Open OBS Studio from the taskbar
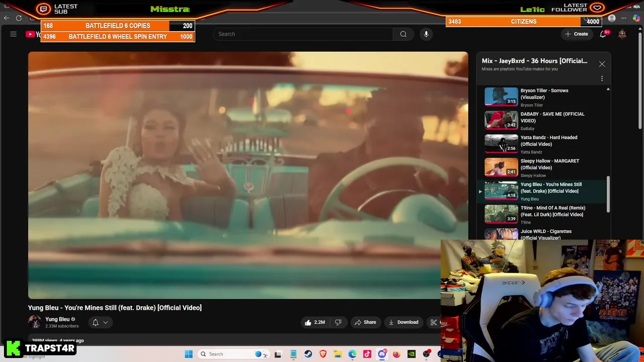The image size is (644, 362). pyautogui.click(x=427, y=354)
